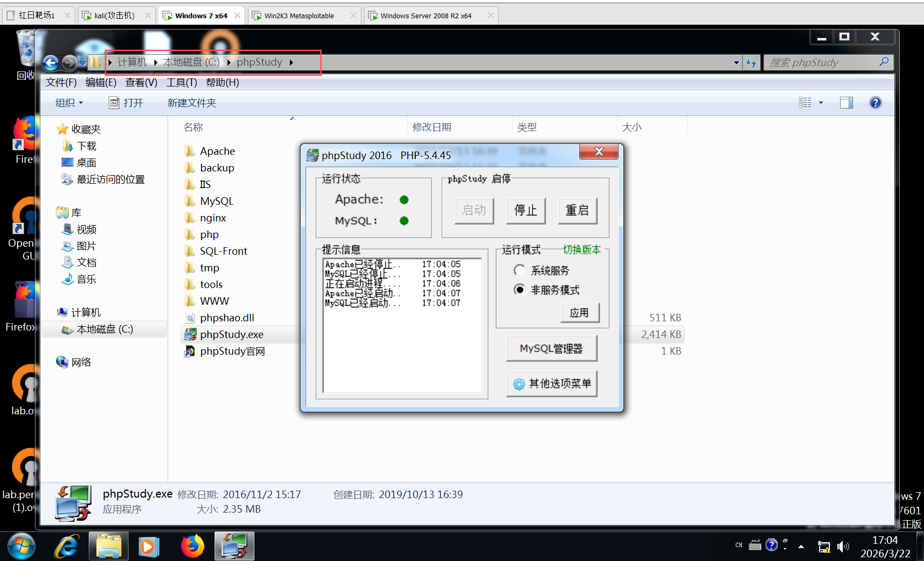
Task: Click the network tray icon
Action: coord(823,546)
